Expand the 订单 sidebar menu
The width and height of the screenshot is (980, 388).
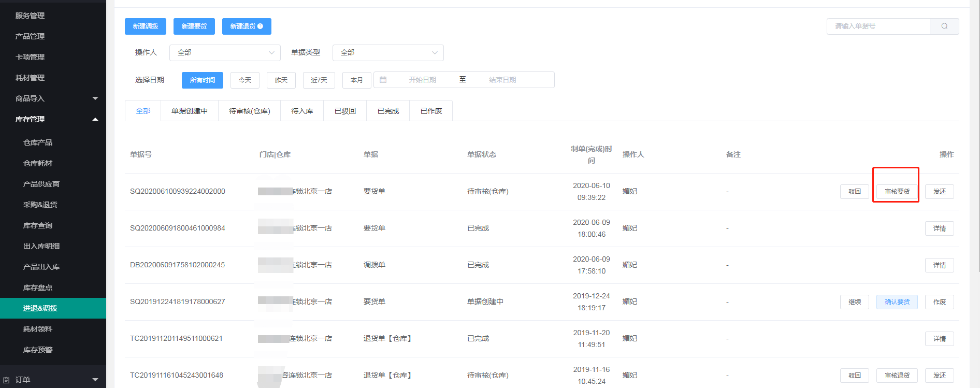[53, 380]
